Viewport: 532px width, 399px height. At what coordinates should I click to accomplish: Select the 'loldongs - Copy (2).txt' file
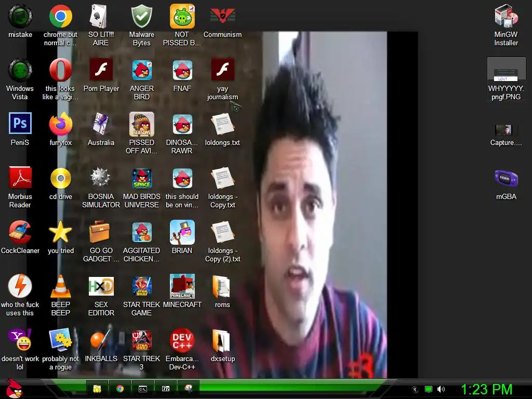(x=222, y=232)
